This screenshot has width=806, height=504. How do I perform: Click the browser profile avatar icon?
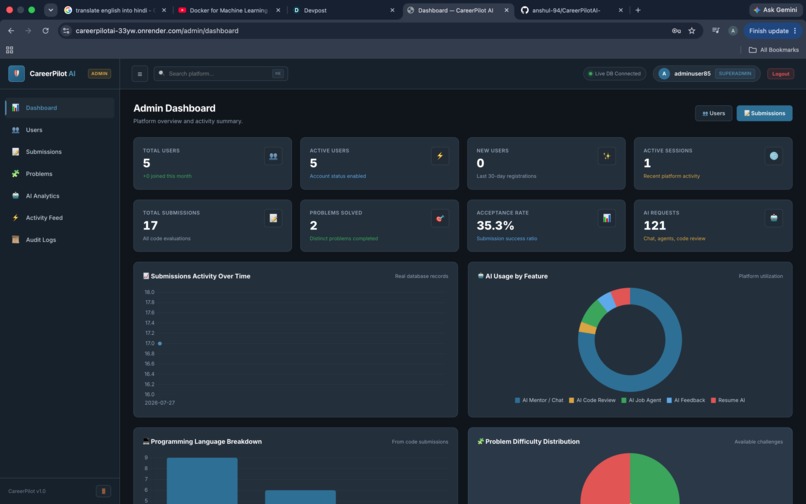pos(733,31)
